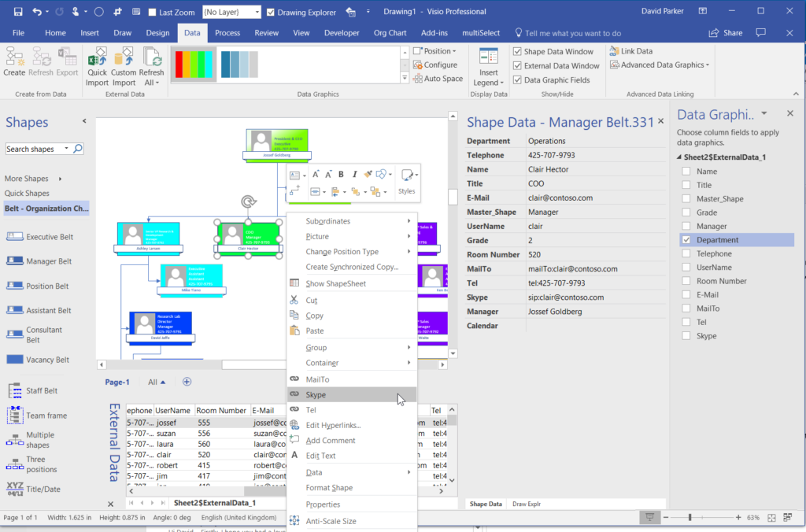Screen dimensions: 806x532
Task: Uncheck the Shape Data Window checkbox
Action: click(518, 51)
